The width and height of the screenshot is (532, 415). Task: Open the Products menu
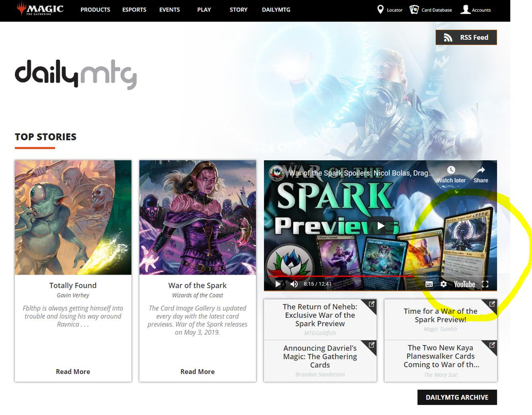point(95,10)
